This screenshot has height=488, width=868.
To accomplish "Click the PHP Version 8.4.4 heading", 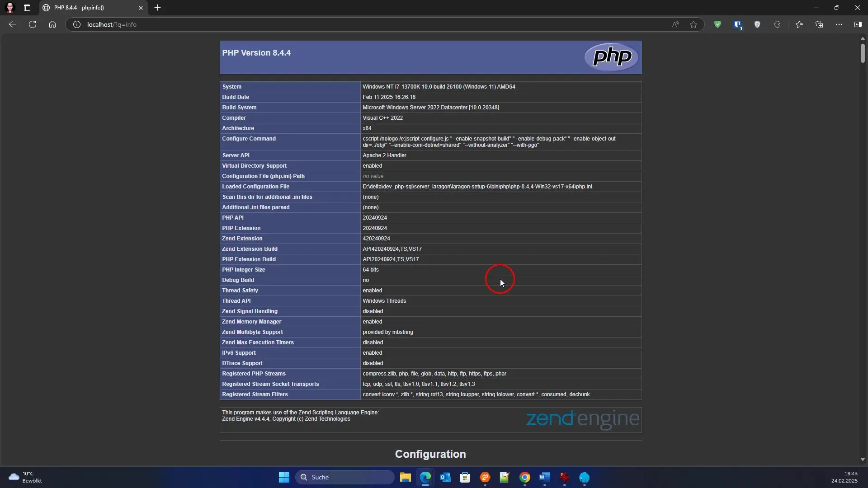I will click(x=256, y=53).
